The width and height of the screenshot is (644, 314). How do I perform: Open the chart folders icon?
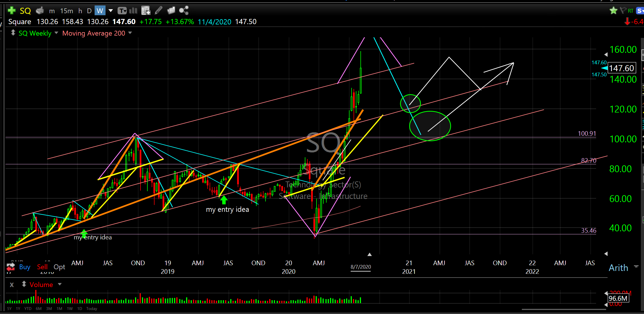coord(171,11)
